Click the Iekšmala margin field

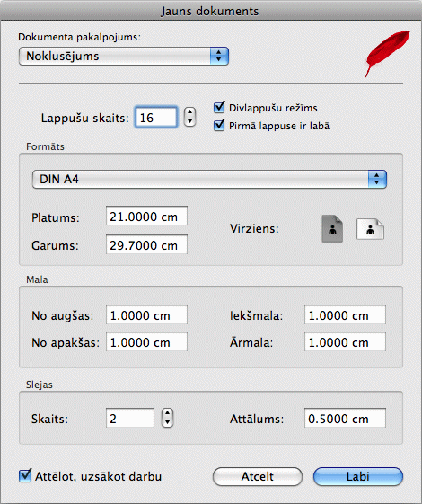tap(346, 314)
